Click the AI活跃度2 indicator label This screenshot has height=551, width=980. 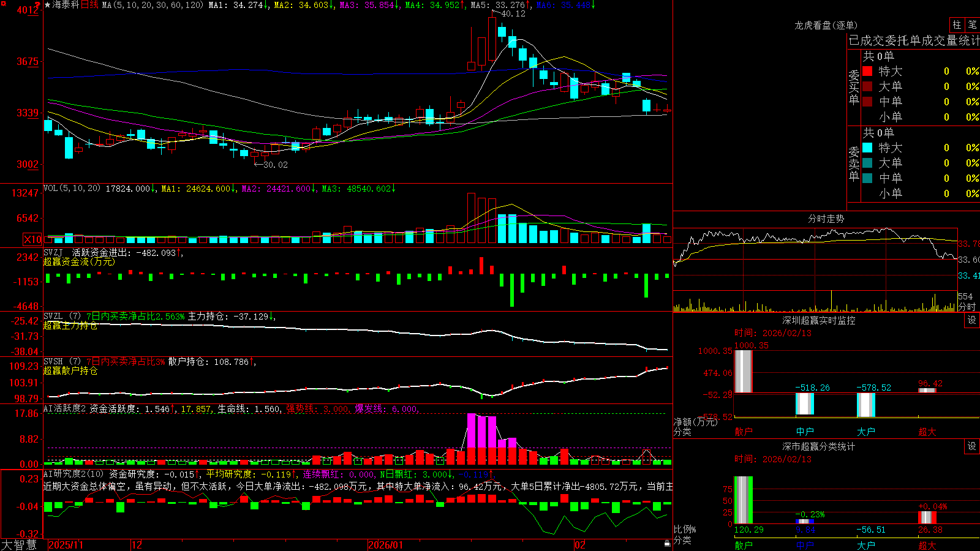pyautogui.click(x=65, y=409)
